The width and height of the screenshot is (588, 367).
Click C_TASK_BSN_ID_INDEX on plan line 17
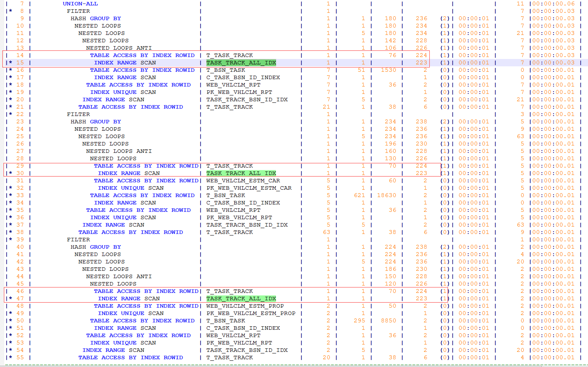[x=243, y=78]
